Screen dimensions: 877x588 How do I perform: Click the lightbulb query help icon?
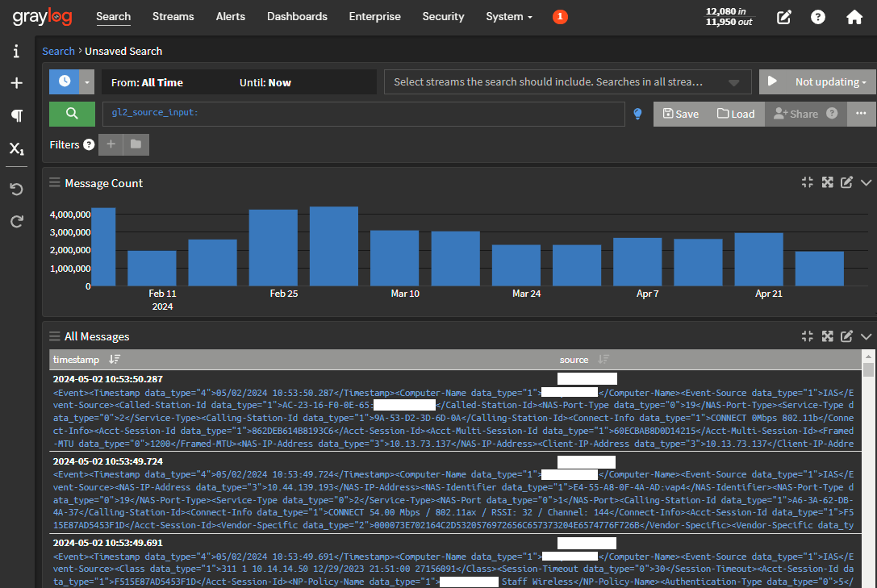click(638, 114)
